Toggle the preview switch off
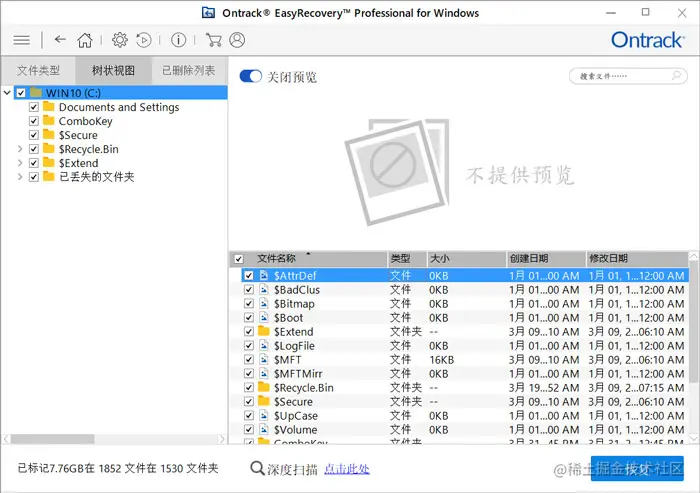This screenshot has width=700, height=493. point(250,76)
